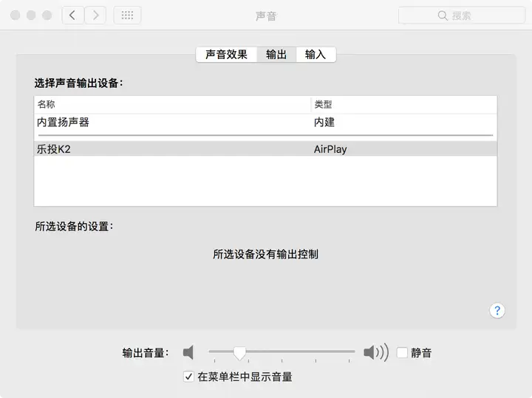This screenshot has height=398, width=532.
Task: Go forward with the right arrow button
Action: 95,16
